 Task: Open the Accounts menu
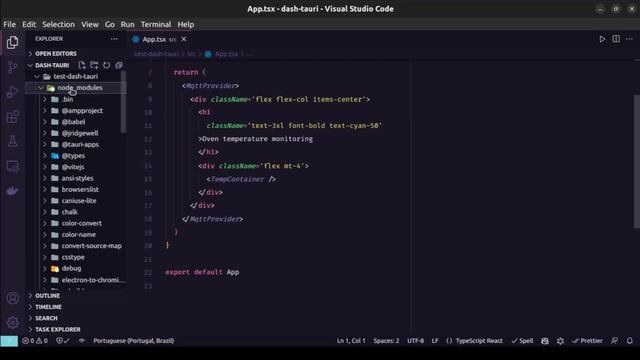13,298
